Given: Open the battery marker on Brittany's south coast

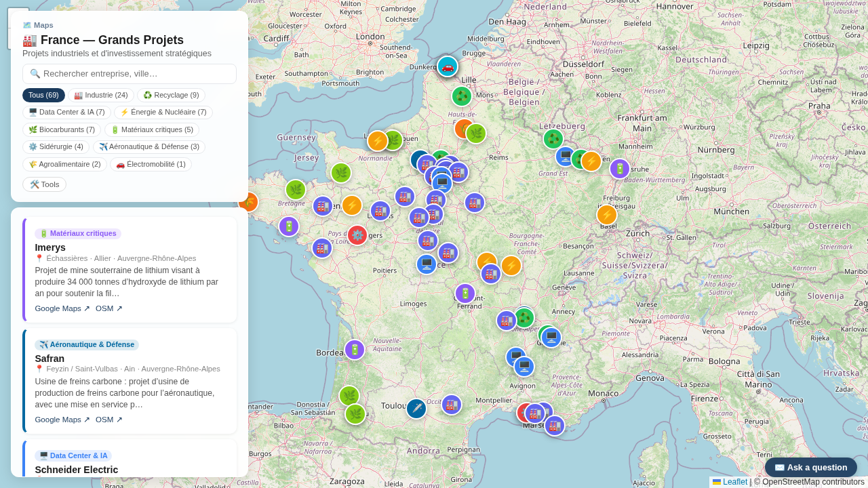Looking at the screenshot, I should click(x=289, y=226).
